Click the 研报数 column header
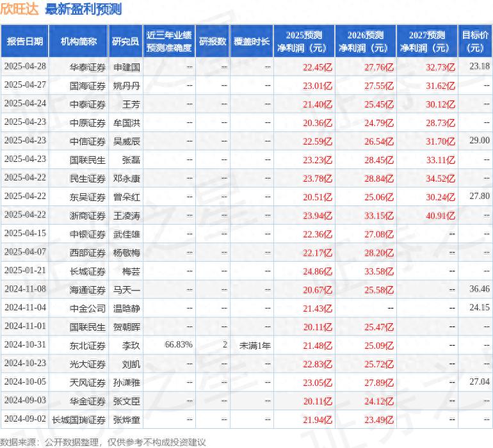 click(x=213, y=41)
